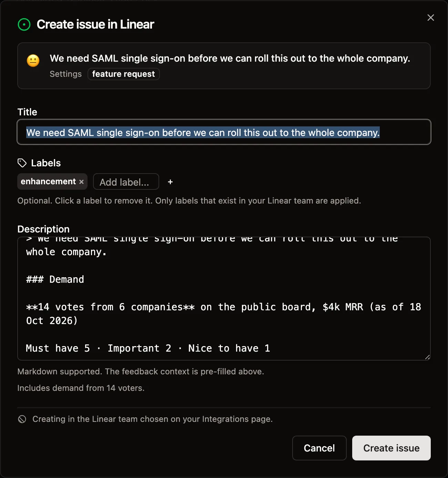Click the Linear team Integrations page notice
This screenshot has height=478, width=448.
point(153,419)
